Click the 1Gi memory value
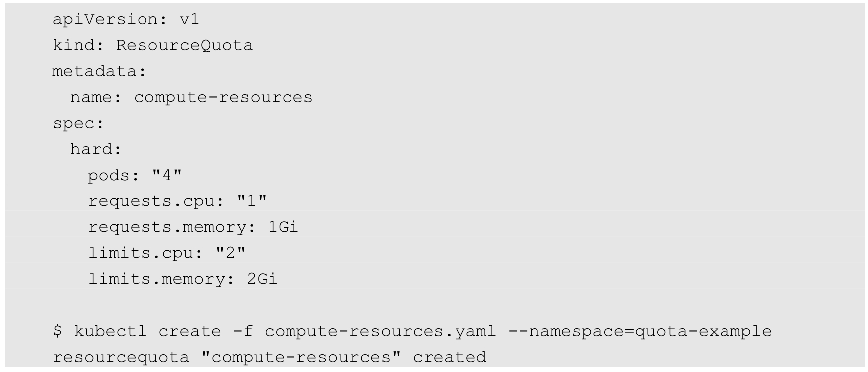 (283, 227)
